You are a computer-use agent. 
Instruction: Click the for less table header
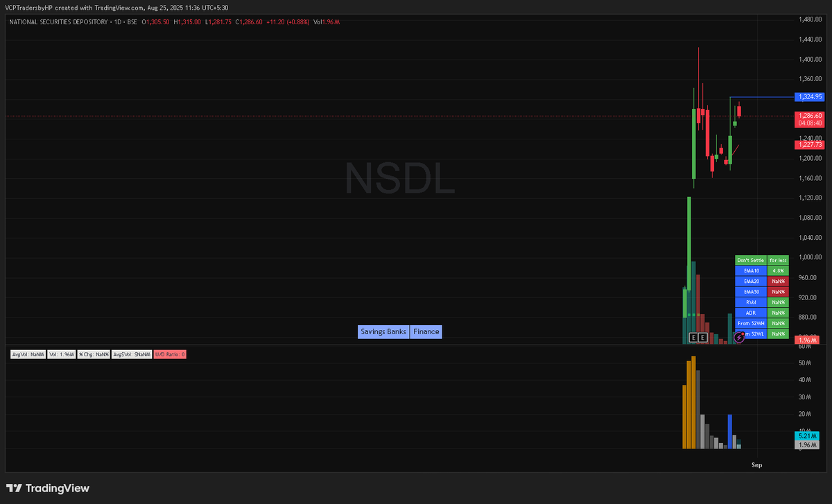tap(778, 260)
